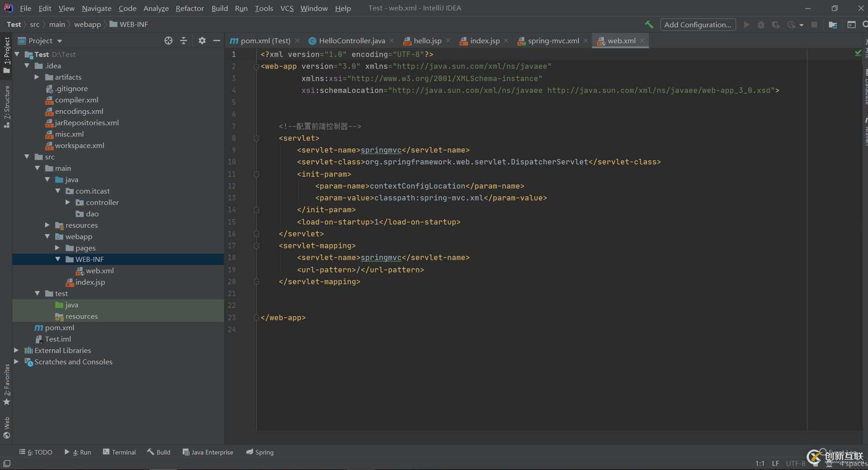
Task: Click the quick access icon in bottom-left corner
Action: tap(7, 463)
